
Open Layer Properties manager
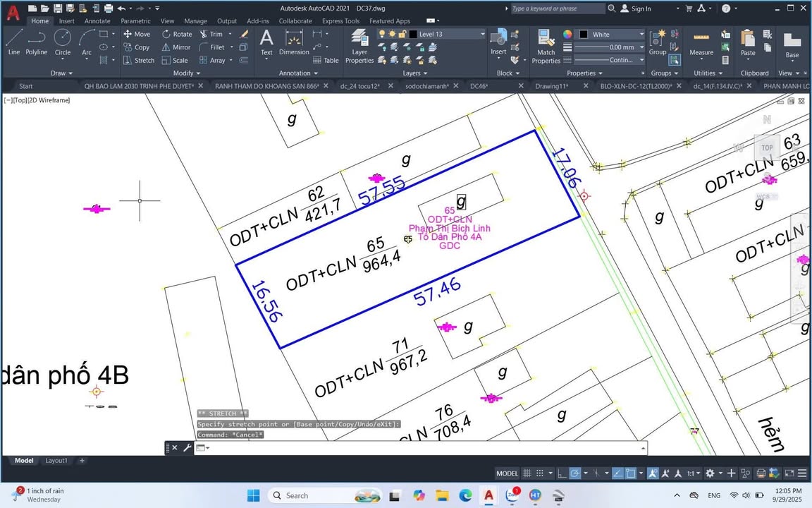359,44
